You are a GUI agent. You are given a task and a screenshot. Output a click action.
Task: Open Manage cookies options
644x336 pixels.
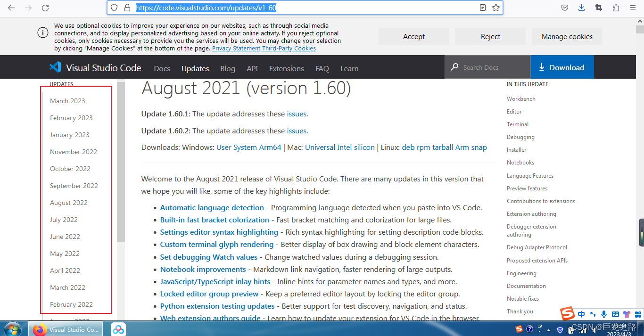point(567,36)
